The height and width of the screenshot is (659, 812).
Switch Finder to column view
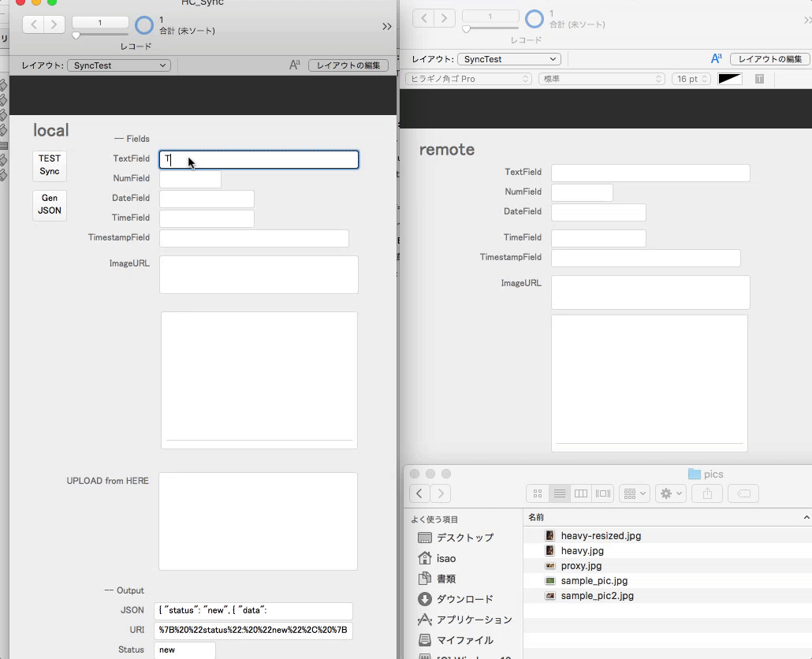[x=581, y=493]
